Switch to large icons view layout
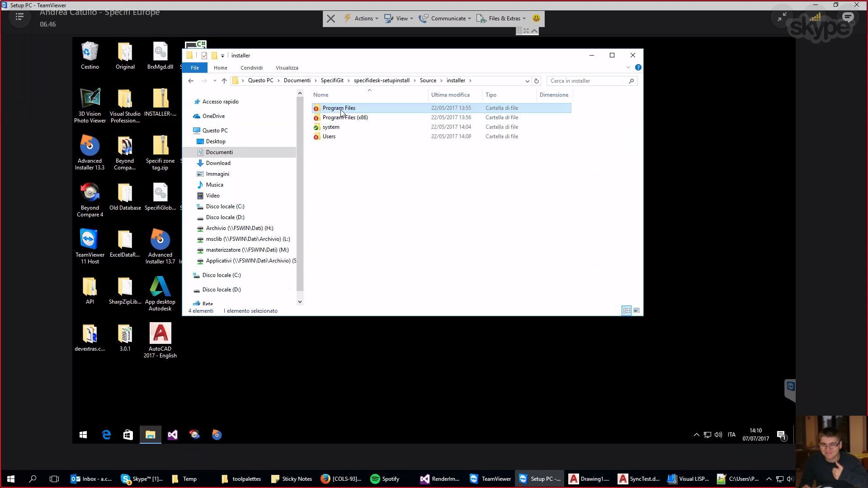The height and width of the screenshot is (488, 868). [637, 310]
